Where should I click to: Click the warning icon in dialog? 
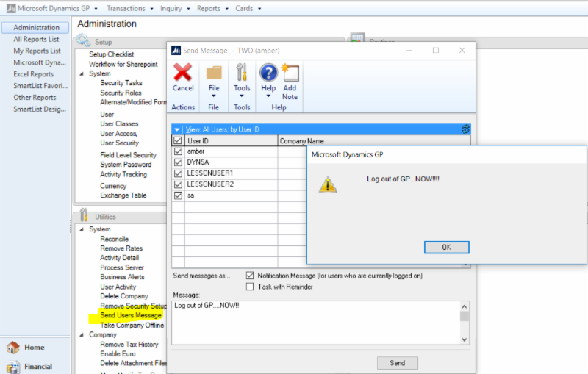point(328,184)
